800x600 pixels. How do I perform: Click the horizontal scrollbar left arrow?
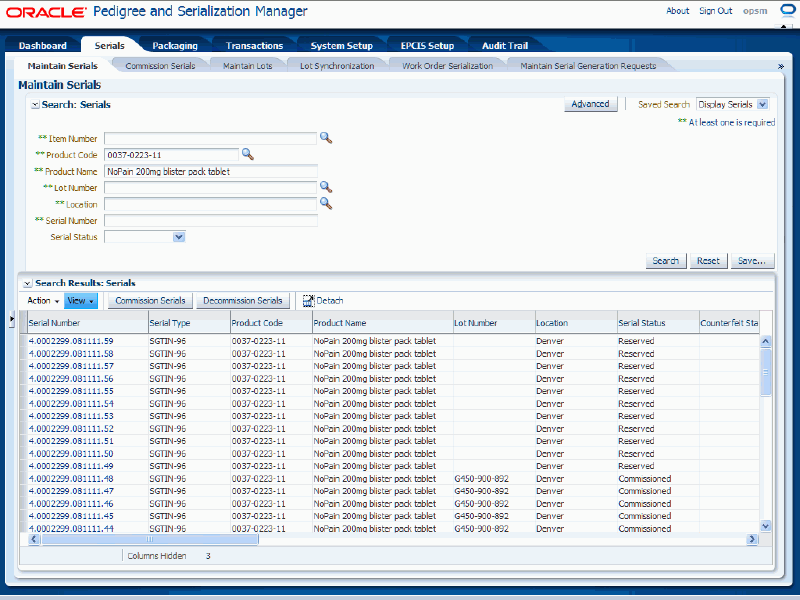click(x=34, y=539)
